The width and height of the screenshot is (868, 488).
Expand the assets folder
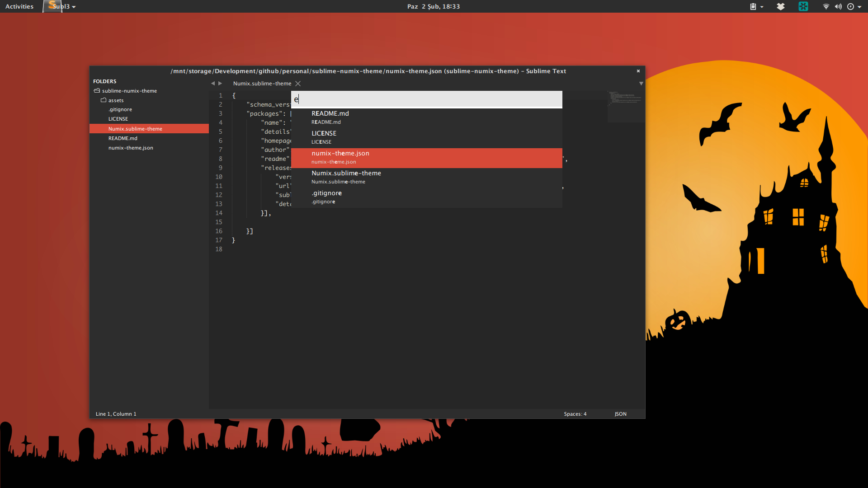click(104, 100)
